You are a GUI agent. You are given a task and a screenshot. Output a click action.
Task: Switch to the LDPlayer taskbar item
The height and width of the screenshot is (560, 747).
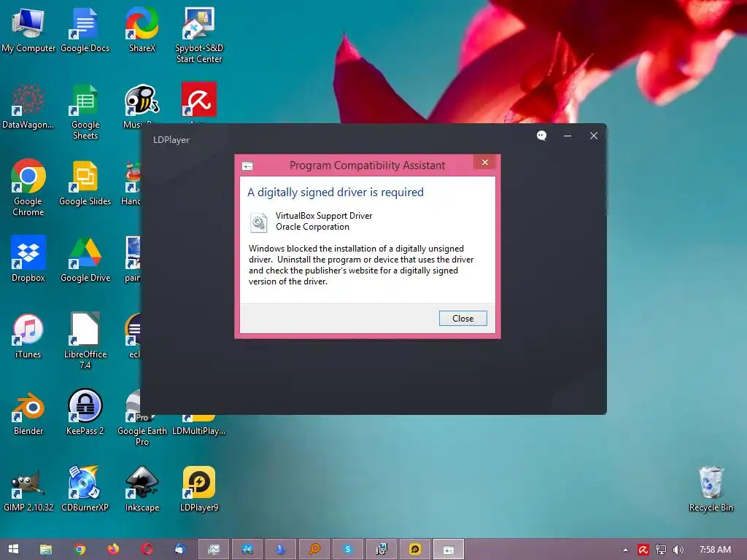click(x=415, y=550)
